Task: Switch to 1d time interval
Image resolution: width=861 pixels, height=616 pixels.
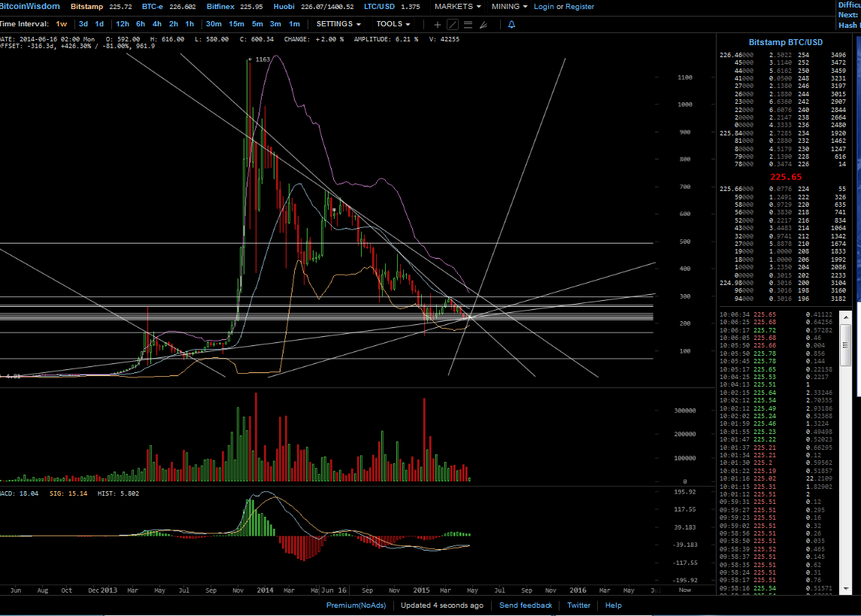Action: (x=99, y=24)
